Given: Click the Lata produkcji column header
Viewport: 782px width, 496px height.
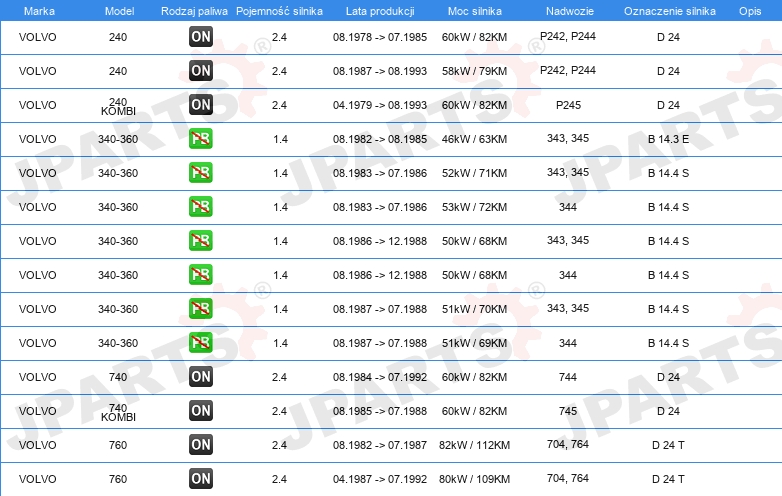Looking at the screenshot, I should pyautogui.click(x=380, y=11).
